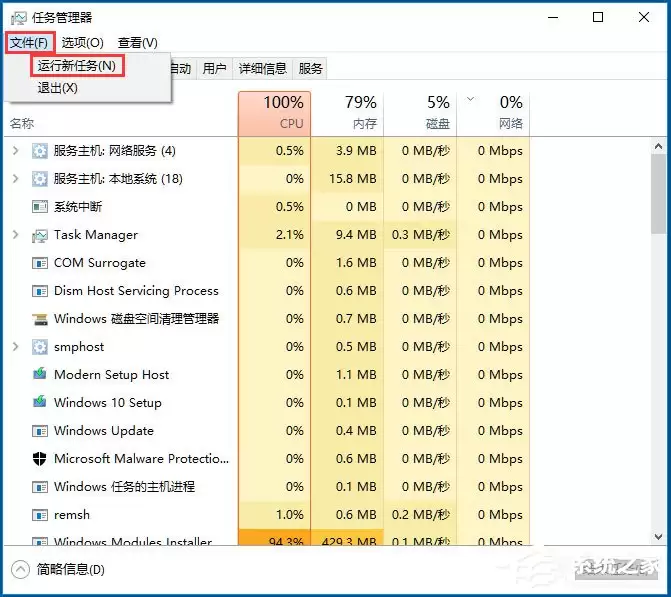671x597 pixels.
Task: Click the Modern Setup Host icon
Action: pyautogui.click(x=40, y=374)
